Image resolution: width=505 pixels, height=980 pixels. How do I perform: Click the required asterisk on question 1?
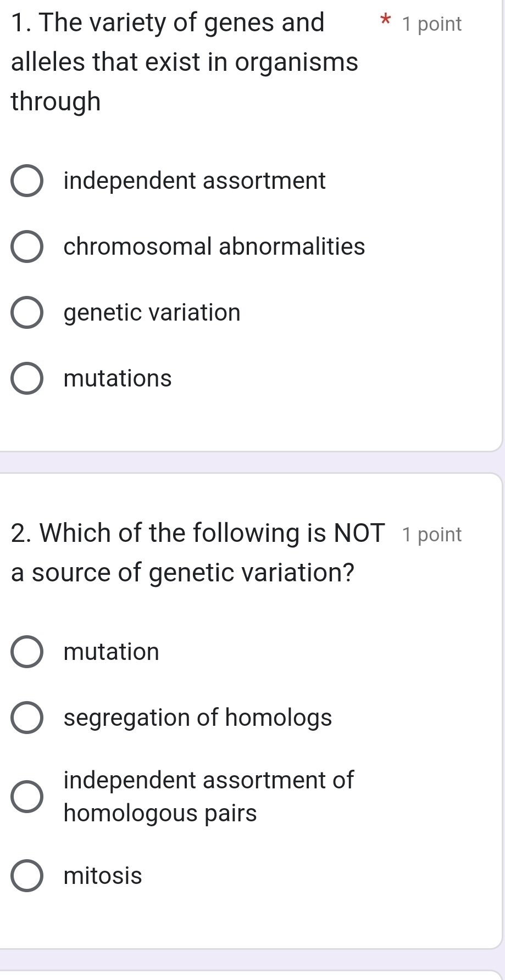386,22
